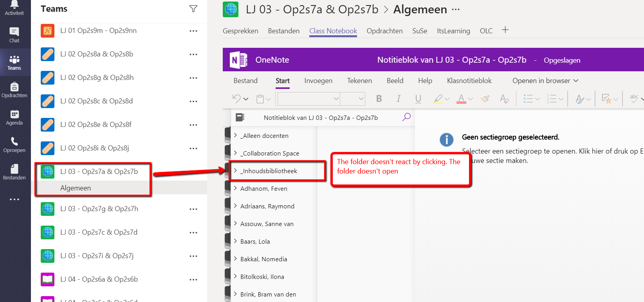Open more options for LJ 03 - Op2s7g & Op2s7h
The image size is (644, 302).
click(x=193, y=209)
